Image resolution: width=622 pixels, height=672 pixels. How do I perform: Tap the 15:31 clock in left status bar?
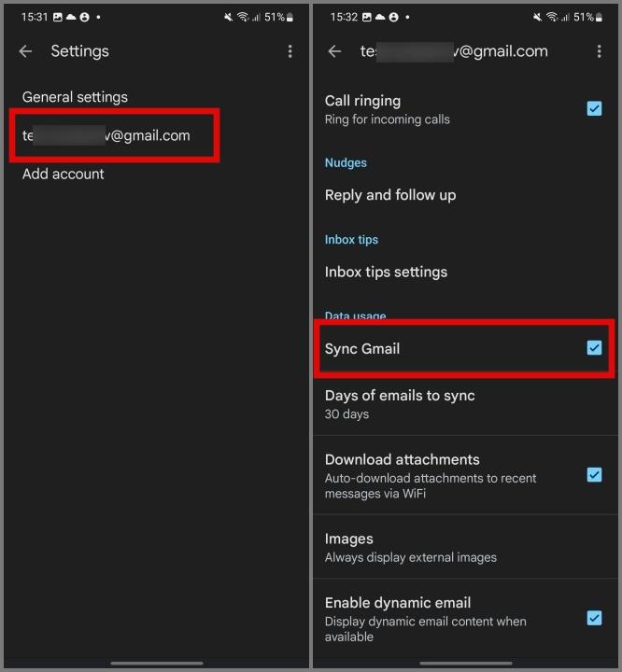[35, 17]
